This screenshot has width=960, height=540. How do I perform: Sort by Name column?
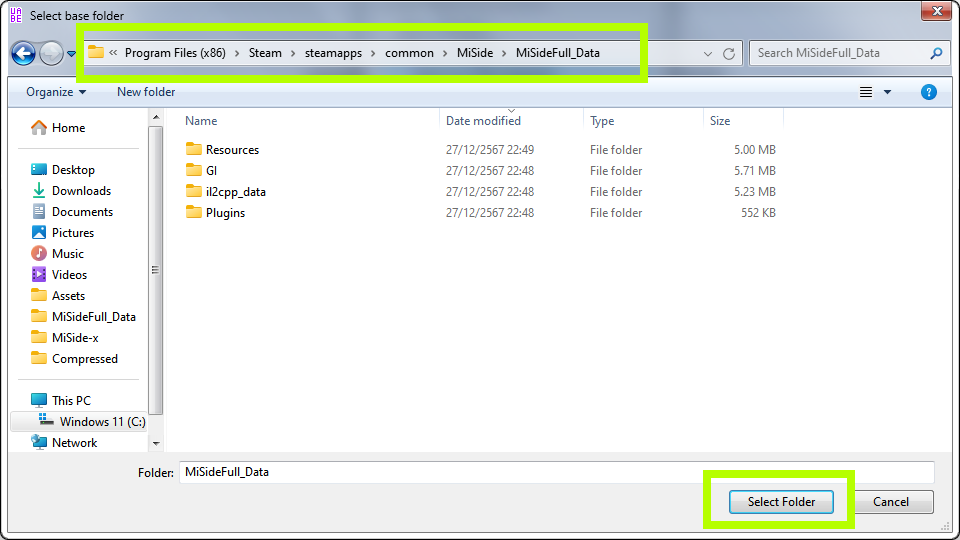point(201,121)
